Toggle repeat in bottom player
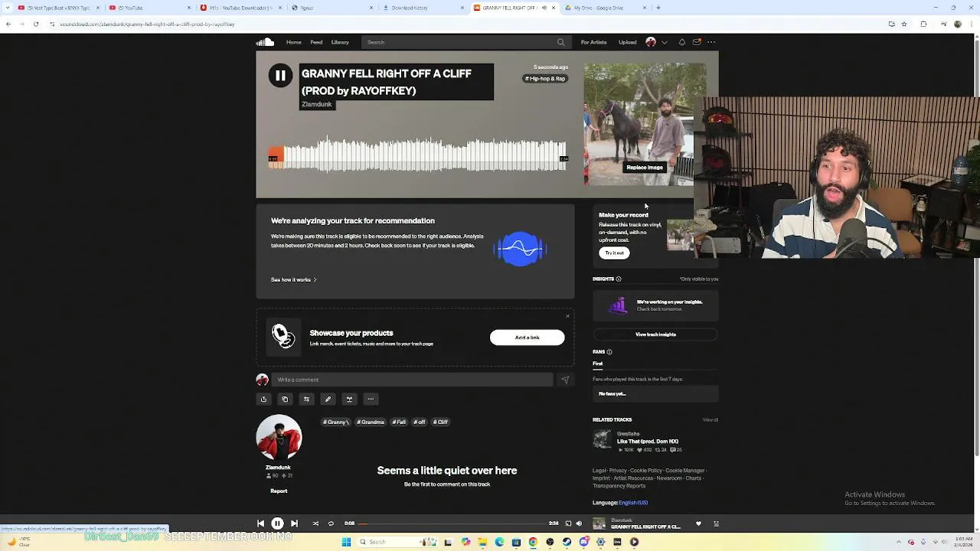 tap(331, 523)
